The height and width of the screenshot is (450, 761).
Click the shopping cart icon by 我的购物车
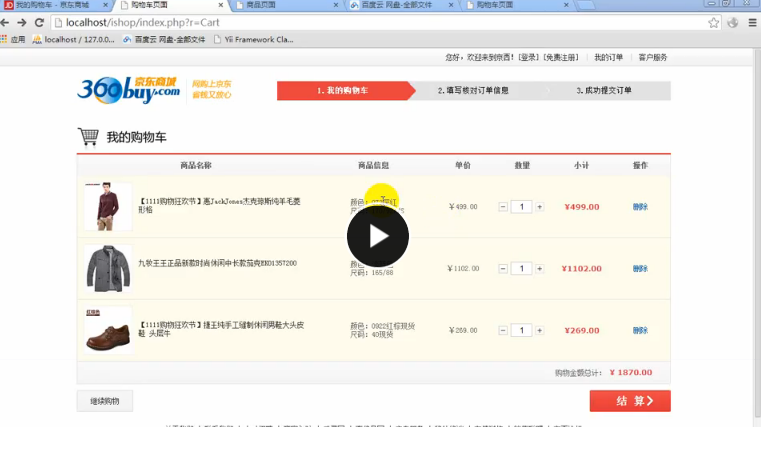(88, 136)
